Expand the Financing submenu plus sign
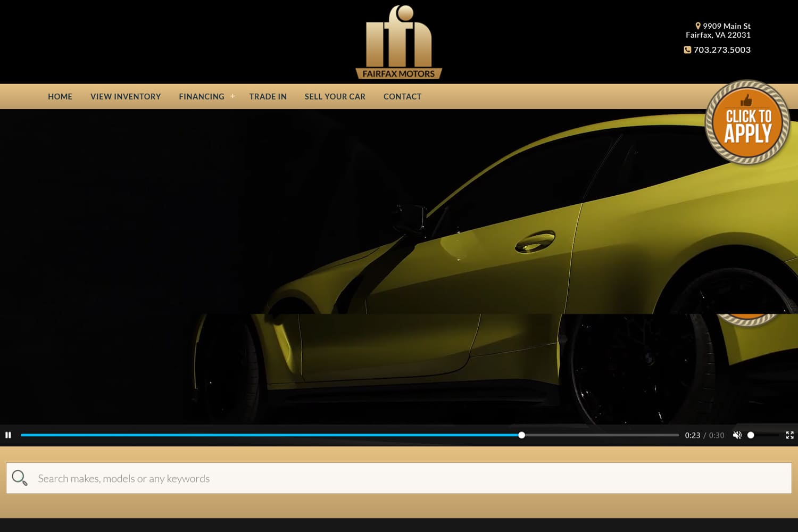 232,96
